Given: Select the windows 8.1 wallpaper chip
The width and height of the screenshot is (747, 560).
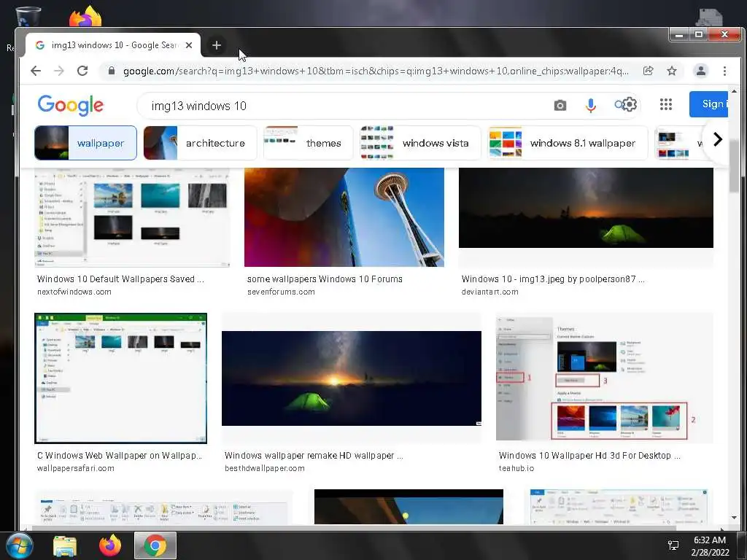Looking at the screenshot, I should pos(568,143).
